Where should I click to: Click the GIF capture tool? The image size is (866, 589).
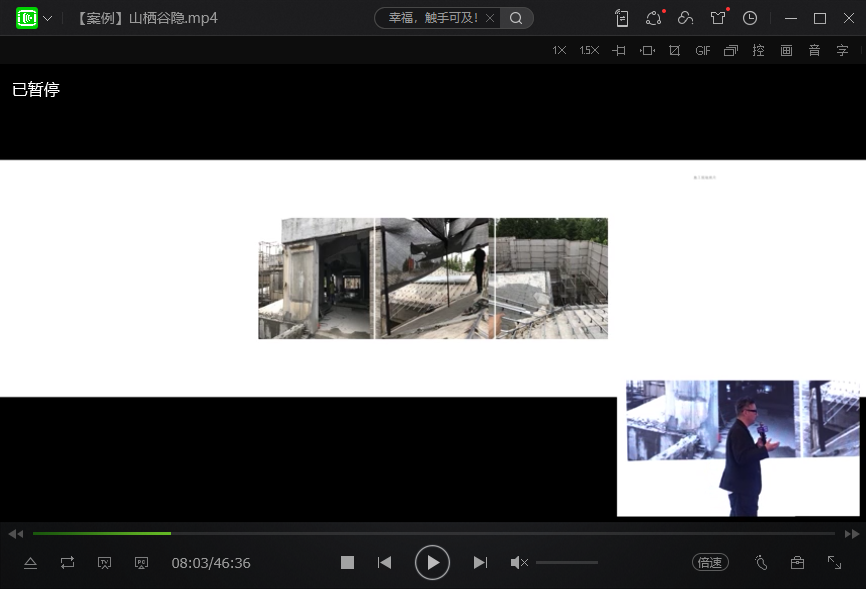[703, 50]
